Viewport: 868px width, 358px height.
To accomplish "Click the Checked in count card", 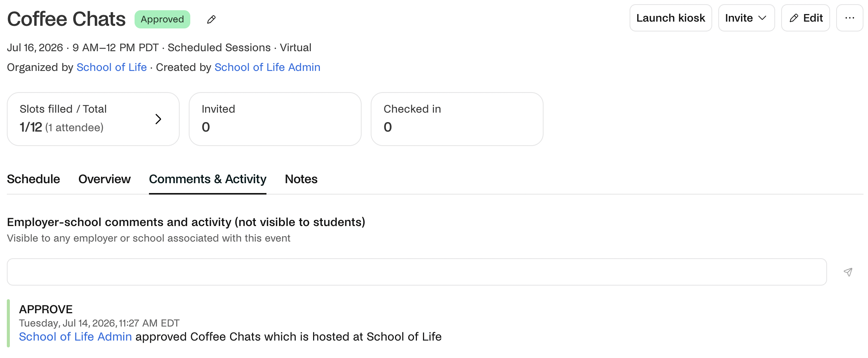I will pyautogui.click(x=457, y=119).
